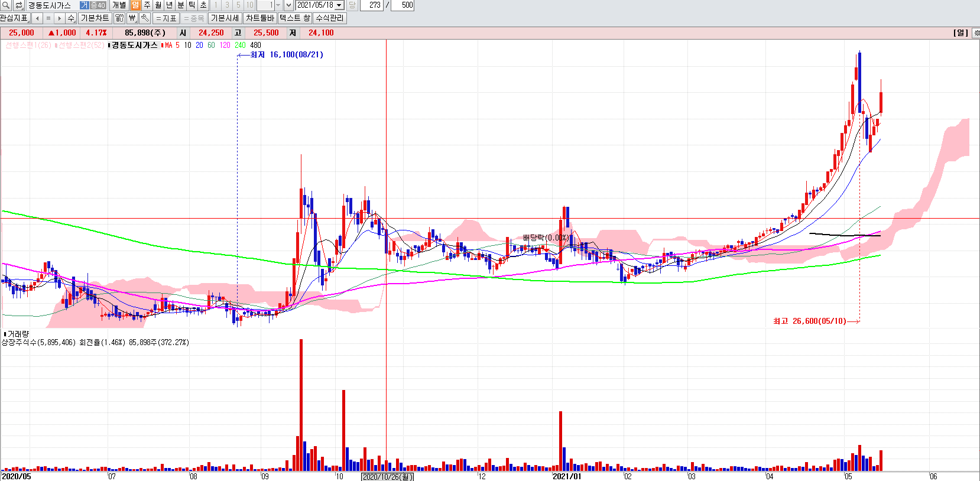This screenshot has width=980, height=481.
Task: Switch to yearly (년) chart period
Action: (x=170, y=5)
